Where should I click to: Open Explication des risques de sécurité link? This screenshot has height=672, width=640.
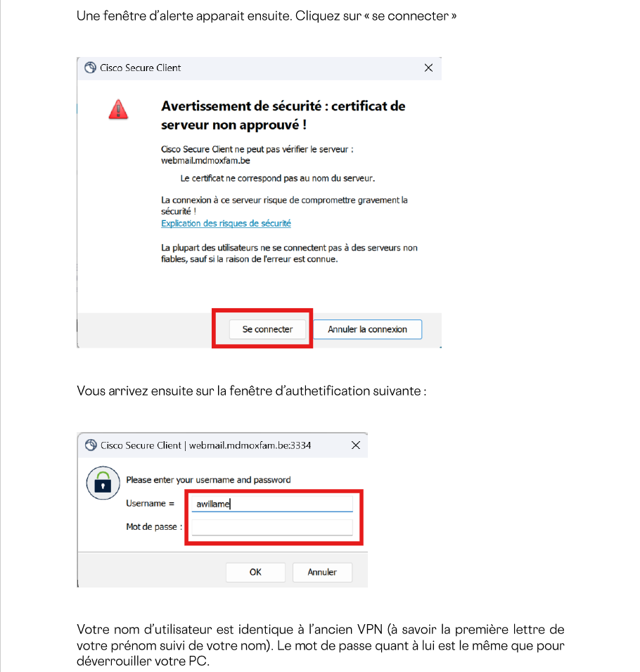click(226, 223)
